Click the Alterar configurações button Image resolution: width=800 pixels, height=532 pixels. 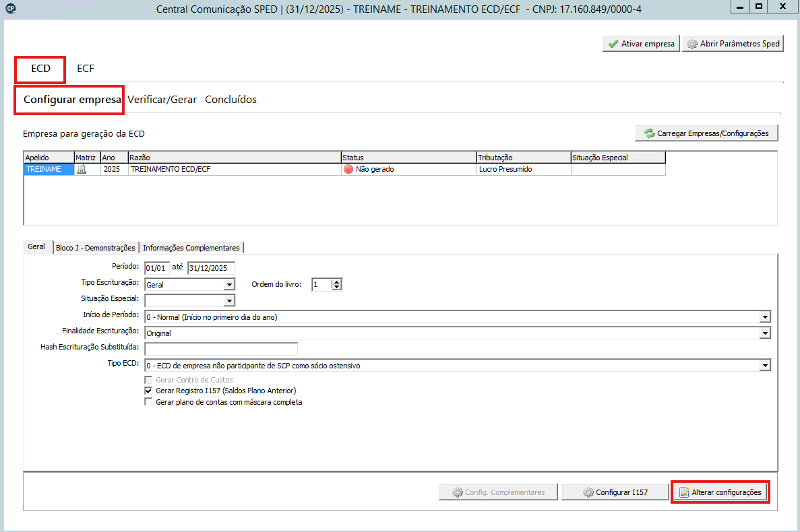(720, 492)
